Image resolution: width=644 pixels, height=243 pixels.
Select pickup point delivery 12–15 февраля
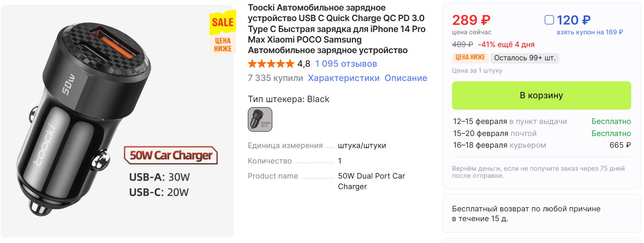510,121
